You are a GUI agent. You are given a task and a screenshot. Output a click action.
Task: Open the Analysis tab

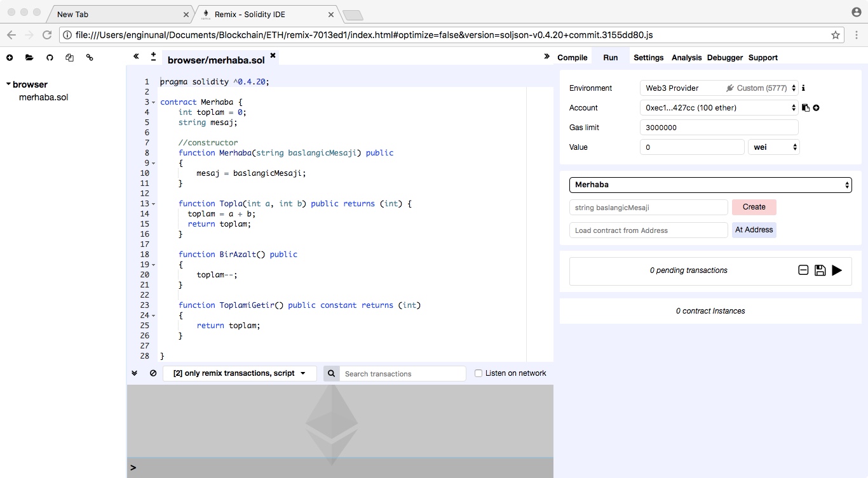(x=687, y=57)
